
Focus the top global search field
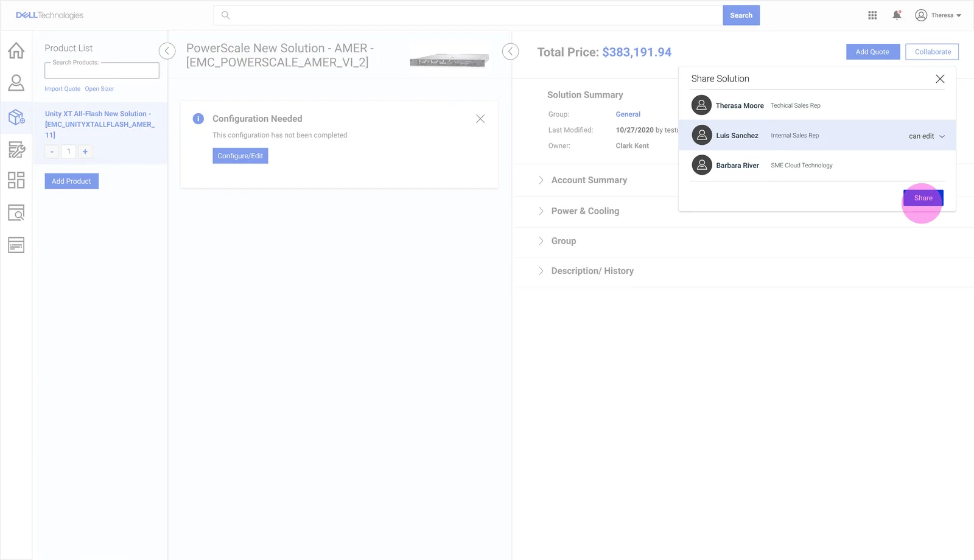pos(468,15)
